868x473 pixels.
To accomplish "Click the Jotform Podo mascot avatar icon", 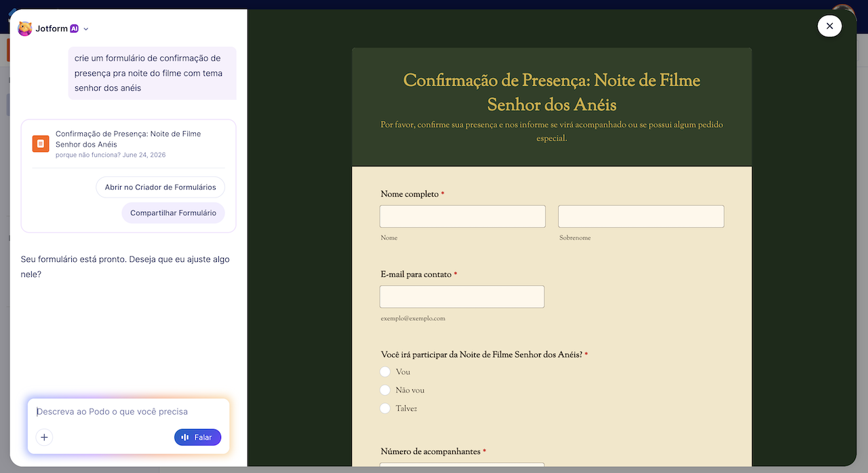I will click(25, 29).
